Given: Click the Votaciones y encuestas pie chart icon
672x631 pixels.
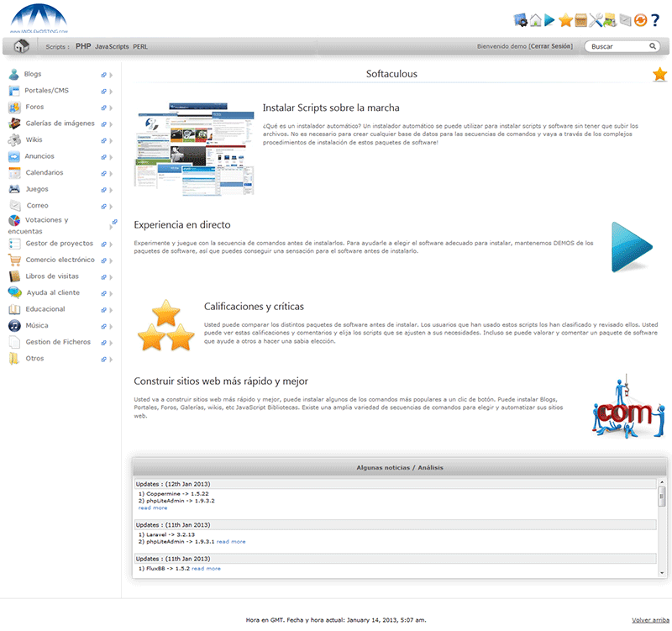Looking at the screenshot, I should click(x=14, y=220).
